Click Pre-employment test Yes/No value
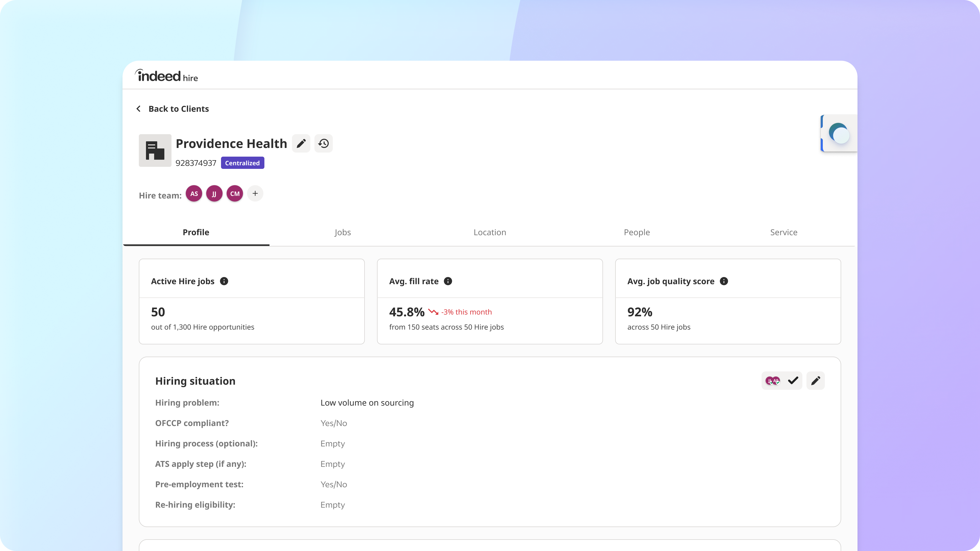 coord(334,484)
